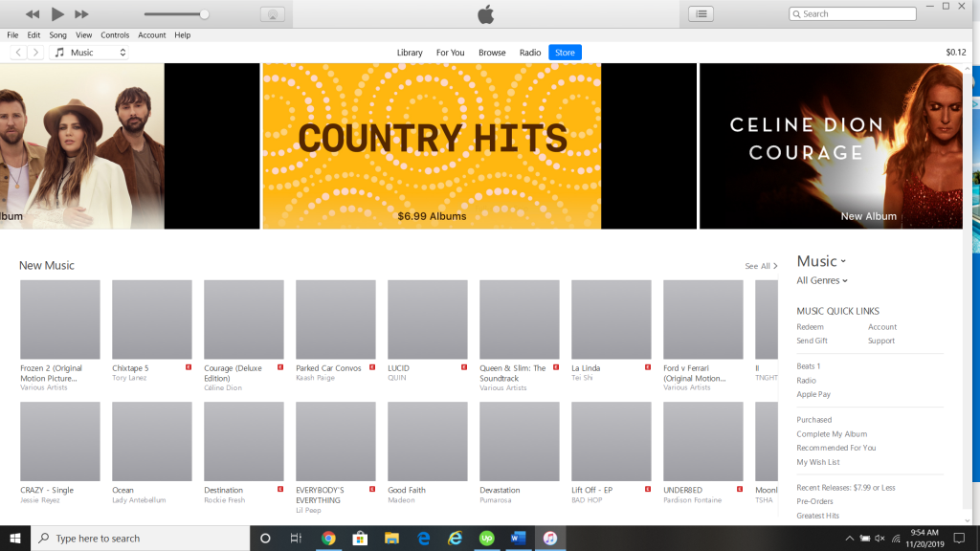Screen dimensions: 980x551
Task: Switch to the Library tab
Action: coord(410,53)
